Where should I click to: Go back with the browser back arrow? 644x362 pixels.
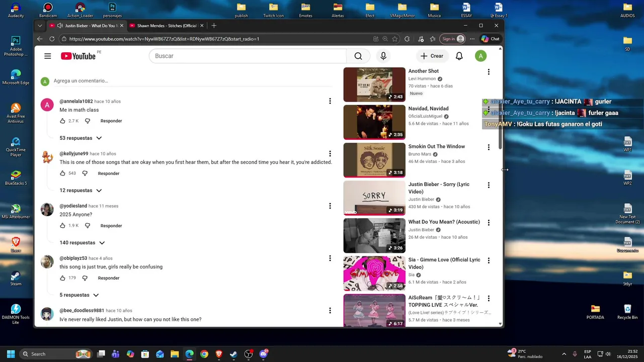40,39
